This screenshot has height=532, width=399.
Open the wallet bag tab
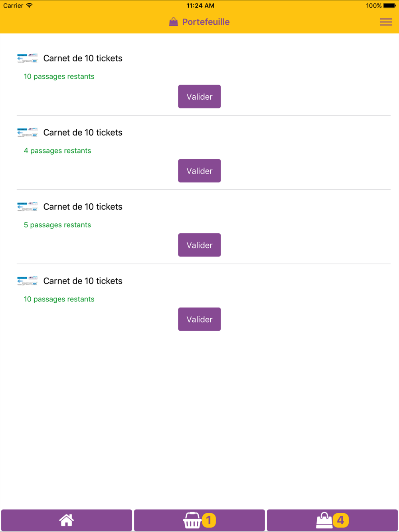tap(332, 520)
